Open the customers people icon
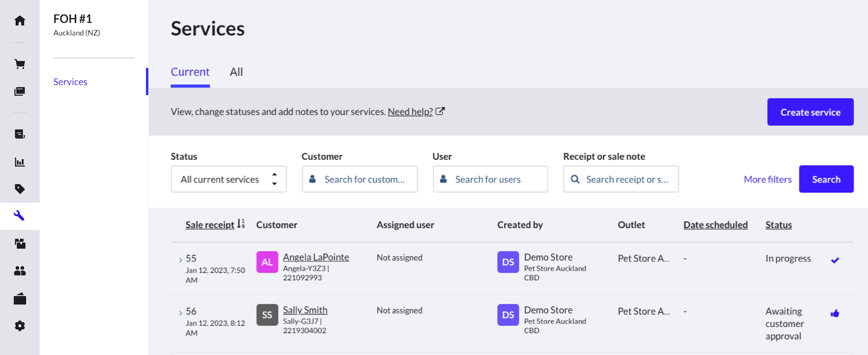 tap(19, 271)
